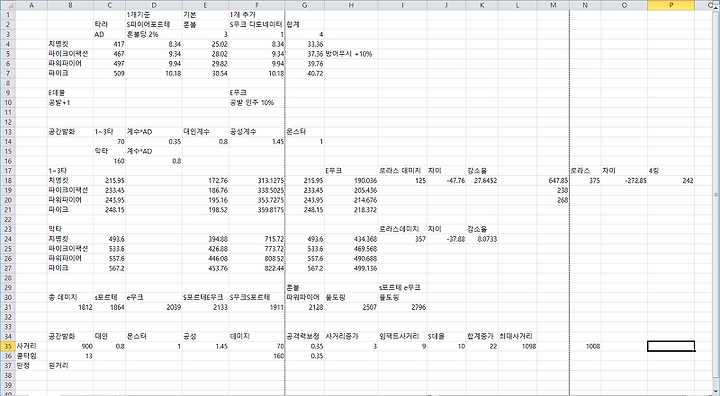Image resolution: width=720 pixels, height=396 pixels.
Task: Click the cell with value 2133
Action: 205,307
